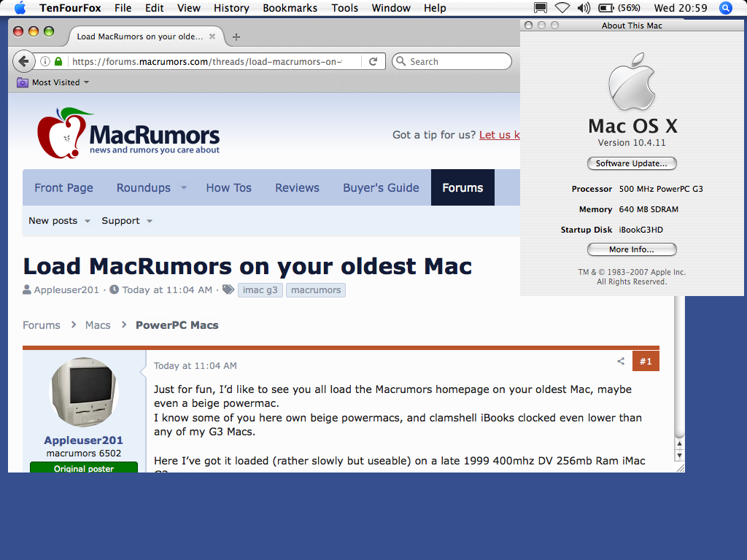Expand the Support dropdown arrow
The width and height of the screenshot is (747, 560).
pyautogui.click(x=150, y=221)
